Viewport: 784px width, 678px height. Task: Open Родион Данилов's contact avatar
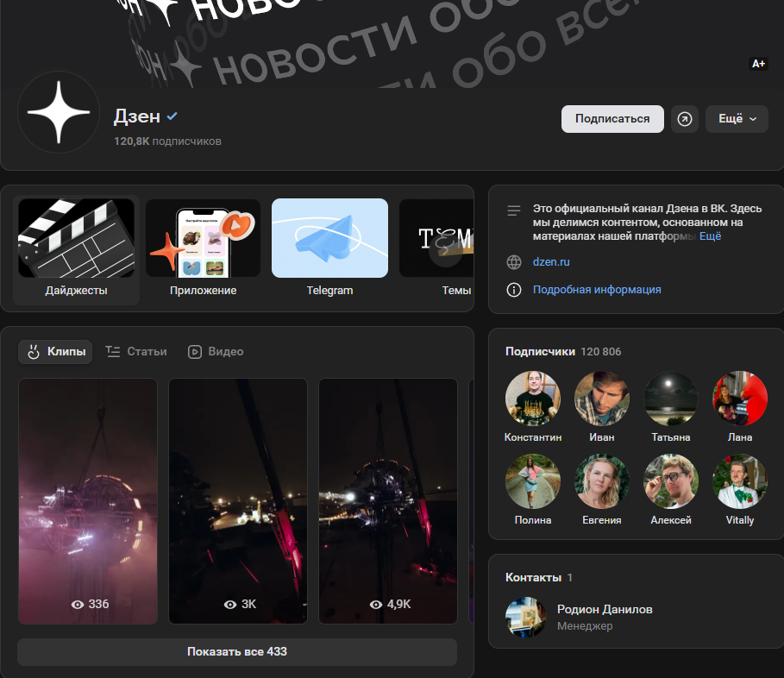[x=526, y=618]
